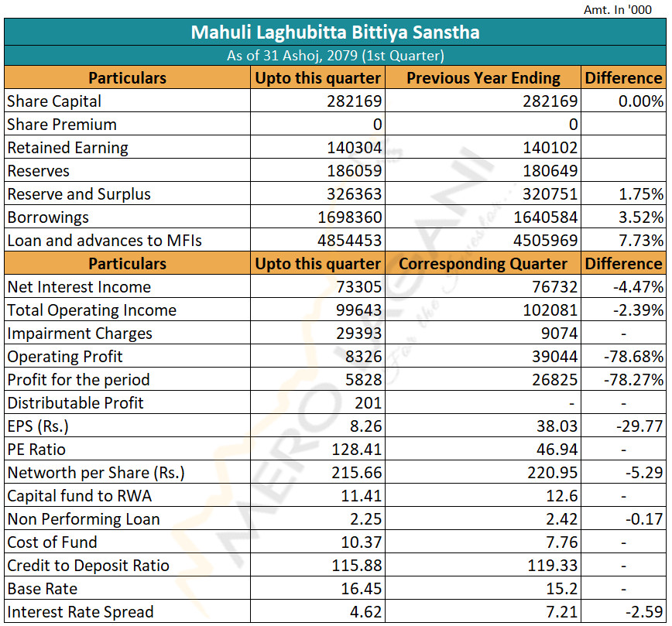Screen dimensions: 672x626
Task: Click the Operating Profit value 8326
Action: coord(363,357)
